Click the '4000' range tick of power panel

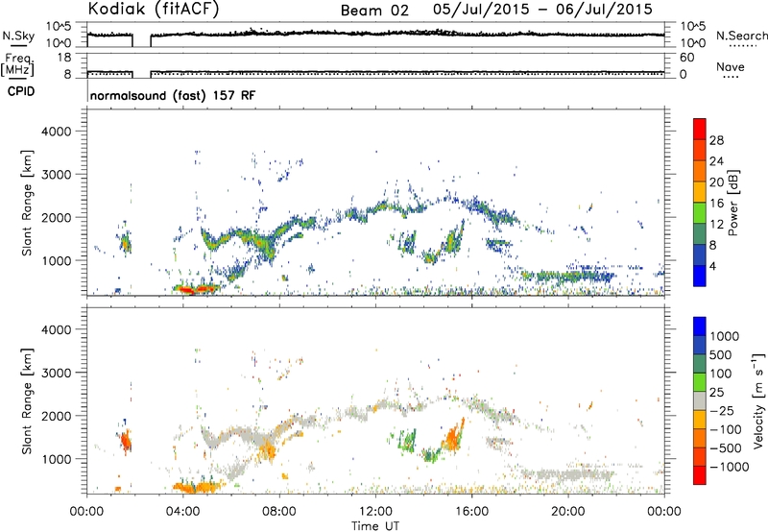[x=57, y=132]
